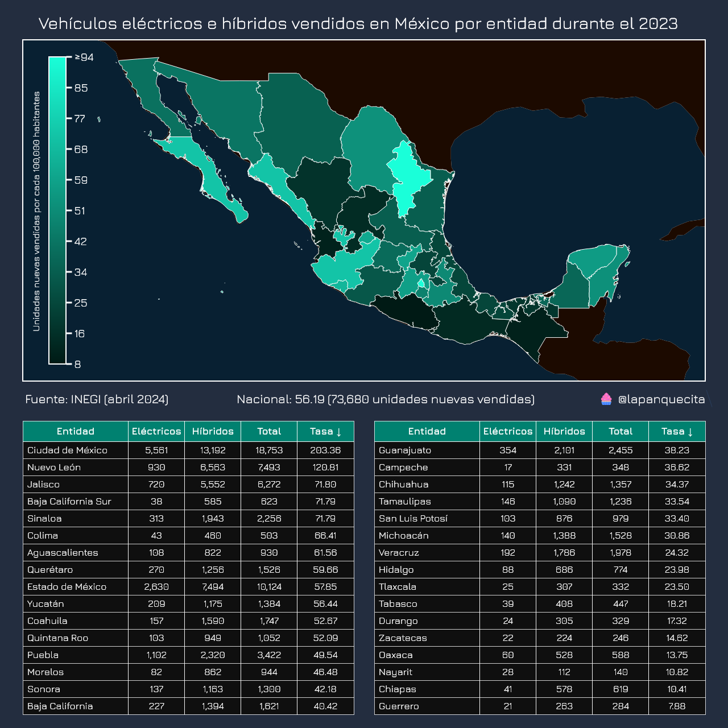
Task: Click the Aguascalientes row name
Action: (63, 552)
